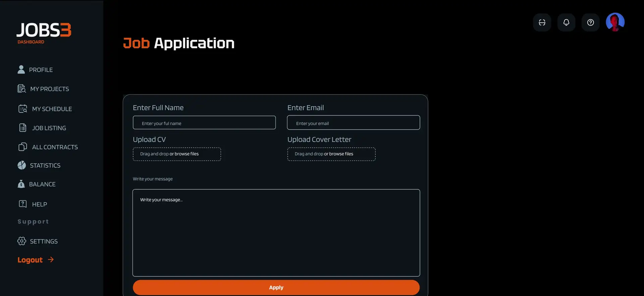Focus the Enter Full Name field
644x296 pixels.
point(204,123)
